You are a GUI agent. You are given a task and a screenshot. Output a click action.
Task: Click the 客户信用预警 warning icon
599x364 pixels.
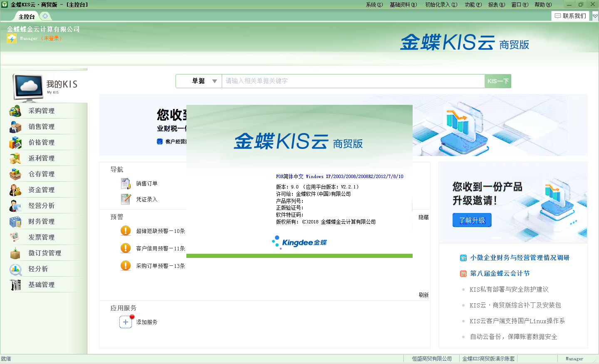coord(126,248)
